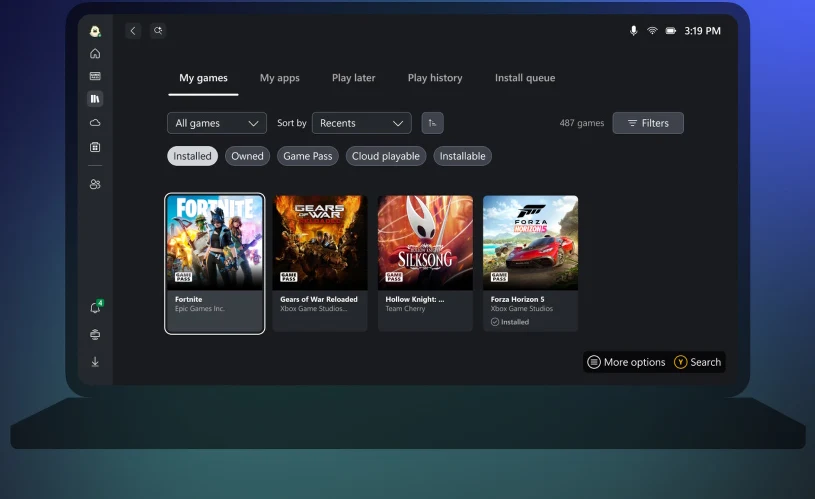Open the Hollow Knight Silksong cover

(425, 242)
